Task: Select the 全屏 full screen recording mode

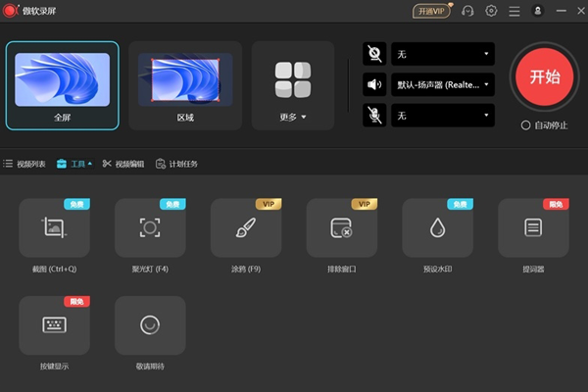Action: pyautogui.click(x=63, y=85)
